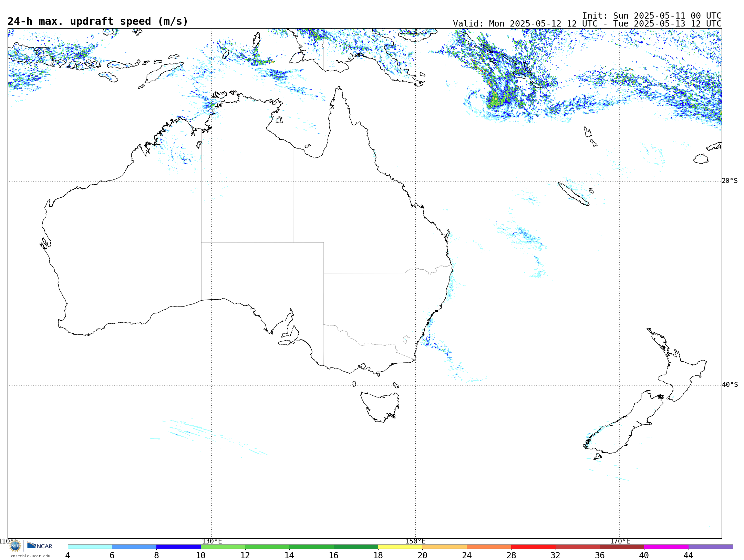744x560 pixels.
Task: Click colorbar tick label "16"
Action: 334,556
